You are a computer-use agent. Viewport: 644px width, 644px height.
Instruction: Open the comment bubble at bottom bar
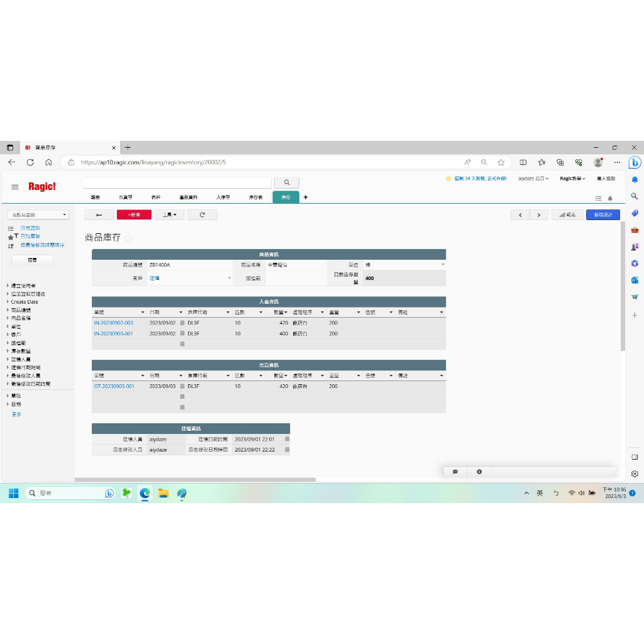455,472
